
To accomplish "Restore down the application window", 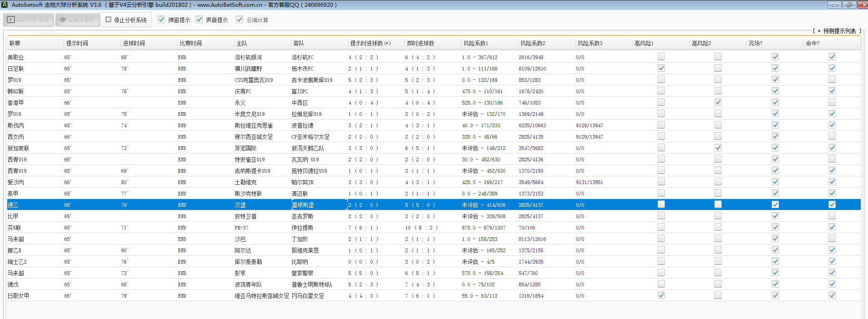I will pos(849,5).
